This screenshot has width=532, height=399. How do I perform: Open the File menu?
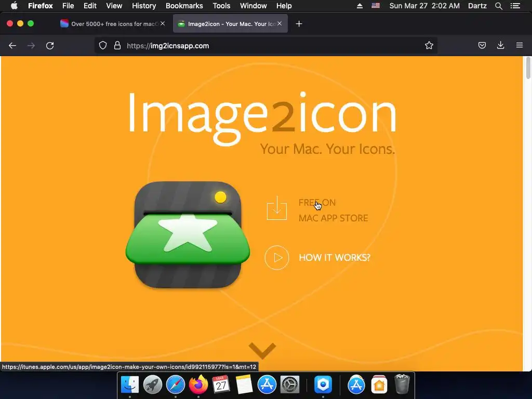click(x=68, y=6)
